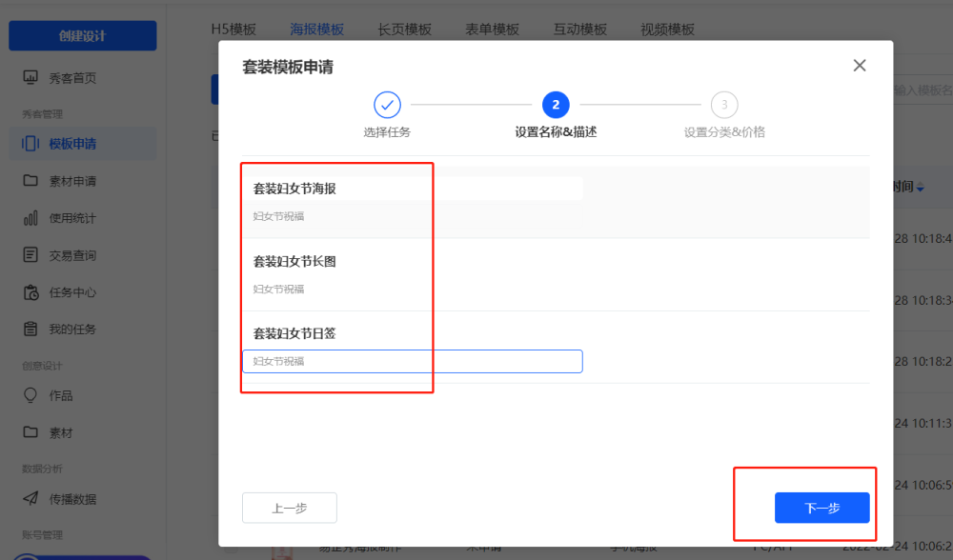Click the 秀客首页 monitor icon in sidebar
The height and width of the screenshot is (560, 953).
[30, 77]
